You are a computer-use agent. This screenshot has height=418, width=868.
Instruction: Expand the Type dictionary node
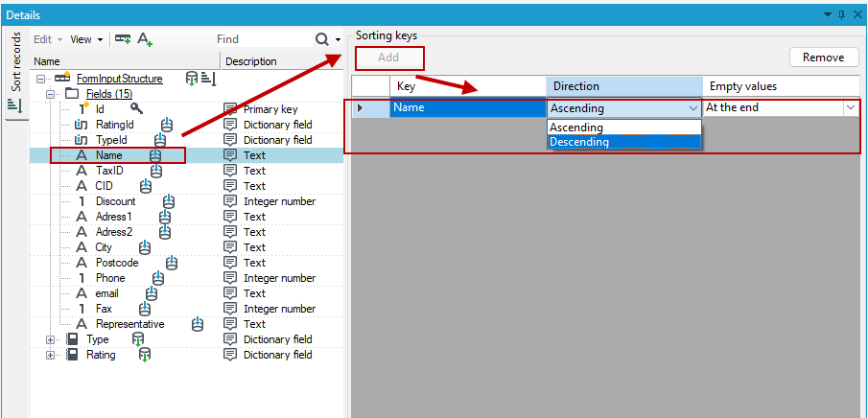51,339
